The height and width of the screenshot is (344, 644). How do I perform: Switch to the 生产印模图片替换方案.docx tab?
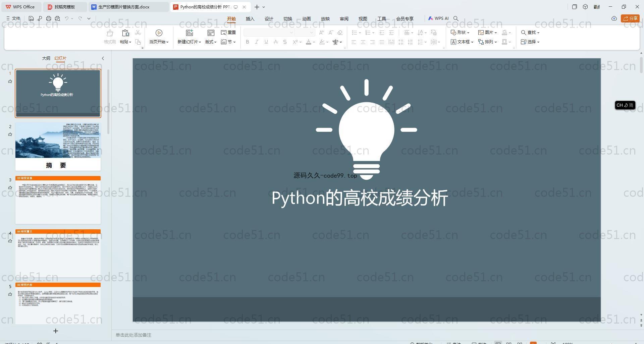(x=129, y=7)
